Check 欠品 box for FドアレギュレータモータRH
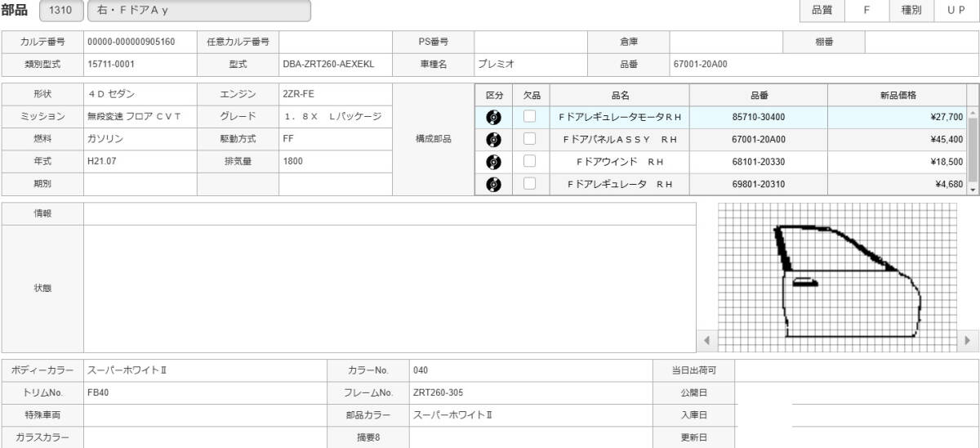The height and width of the screenshot is (448, 980). (x=530, y=117)
